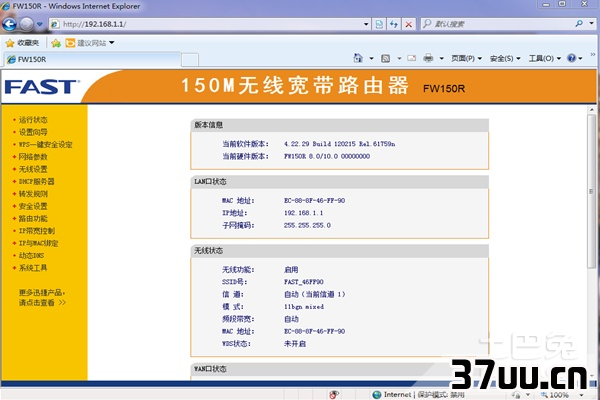Click the WAN口状态 section header

339,369
